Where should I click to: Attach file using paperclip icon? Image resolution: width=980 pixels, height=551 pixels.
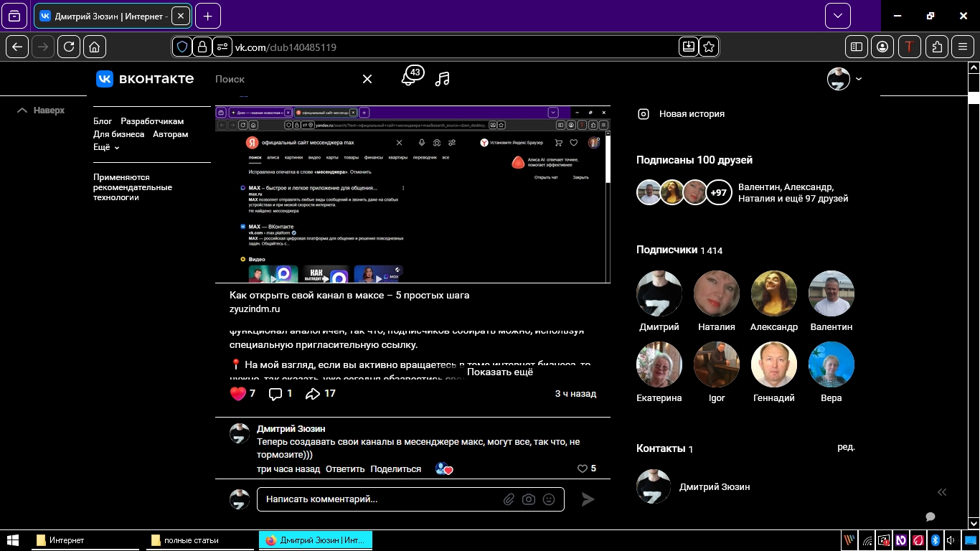pyautogui.click(x=509, y=499)
